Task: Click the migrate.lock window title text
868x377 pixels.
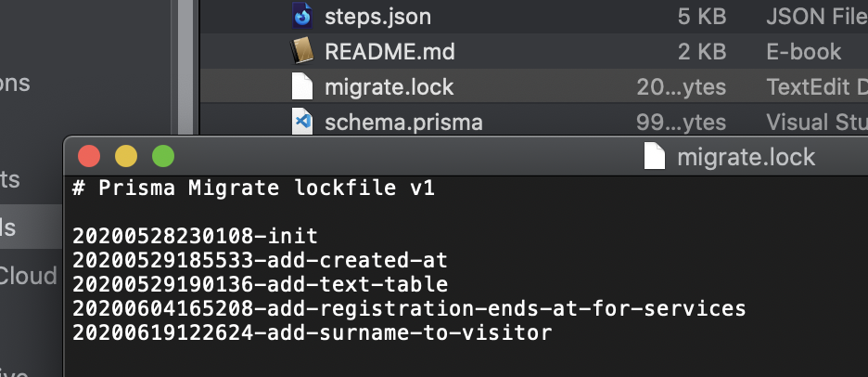Action: point(747,157)
